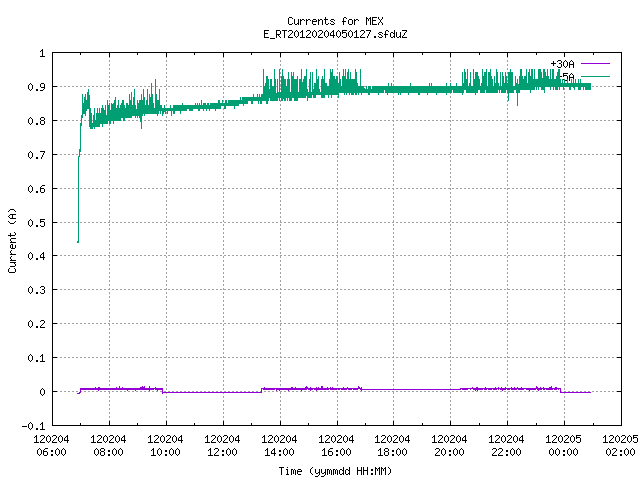
Task: Click the x-axis time label "08:00"
Action: [108, 452]
